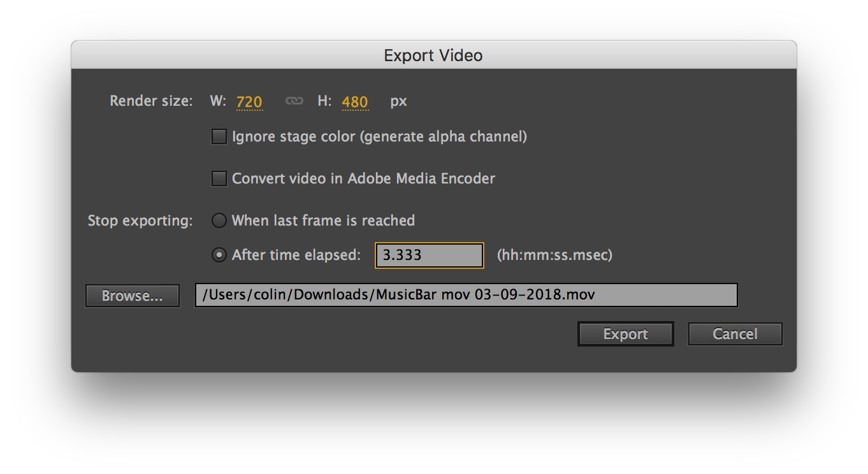Click the px unit label
This screenshot has width=868, height=474.
pos(399,101)
